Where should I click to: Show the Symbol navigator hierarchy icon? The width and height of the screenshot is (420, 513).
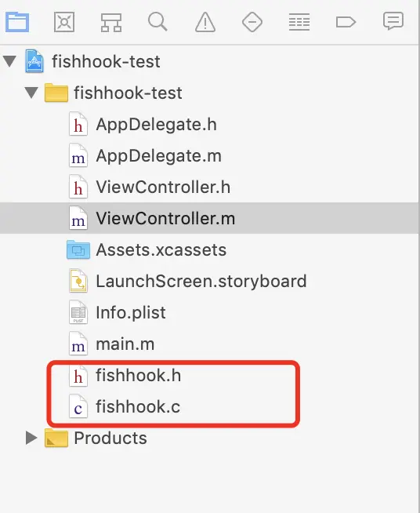[x=111, y=22]
